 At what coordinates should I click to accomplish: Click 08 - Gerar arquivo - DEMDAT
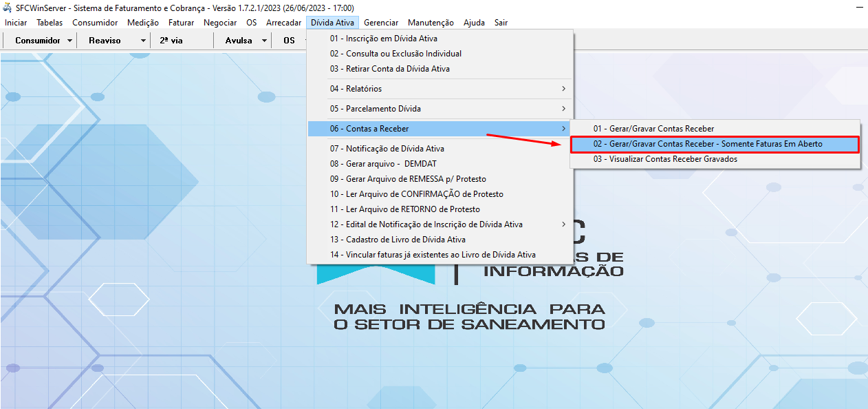[x=382, y=164]
